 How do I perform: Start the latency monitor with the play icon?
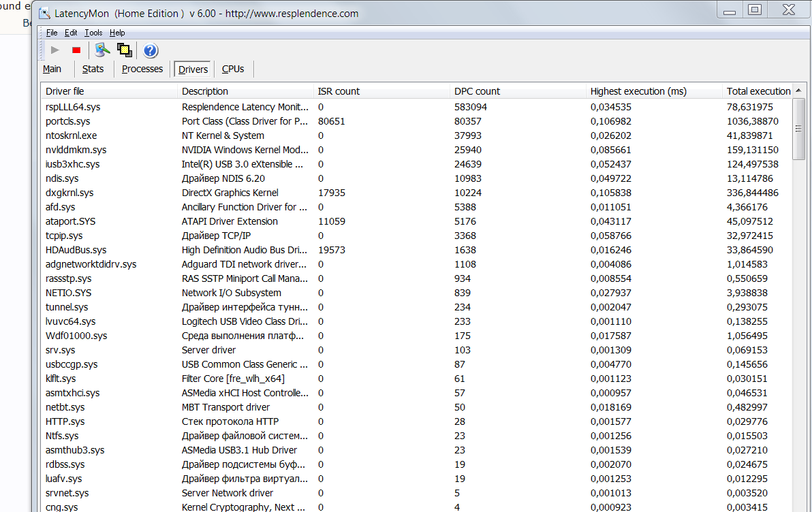54,50
